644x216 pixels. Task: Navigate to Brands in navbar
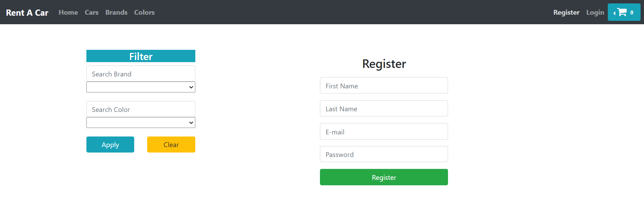click(x=116, y=12)
